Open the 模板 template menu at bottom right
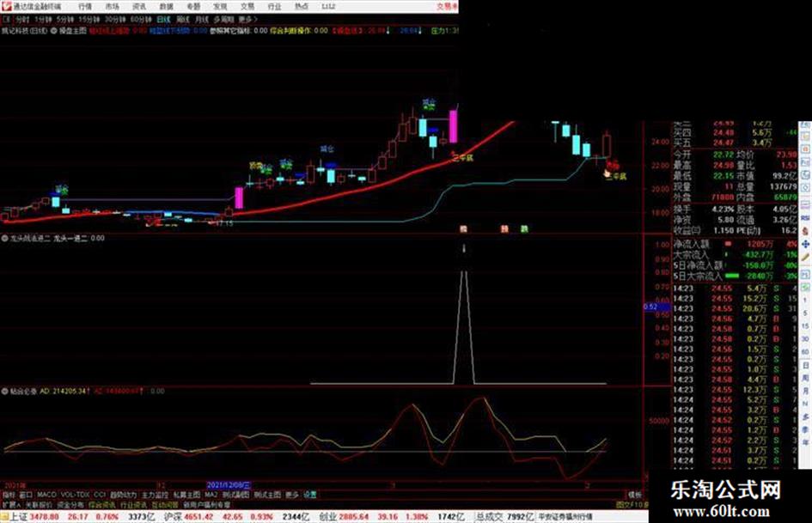This screenshot has height=523, width=812. point(634,495)
